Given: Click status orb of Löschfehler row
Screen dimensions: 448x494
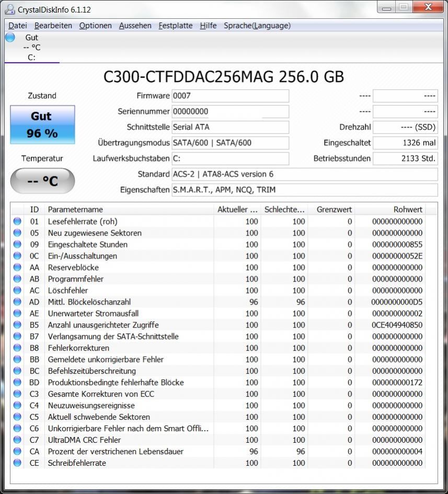Looking at the screenshot, I should click(17, 290).
